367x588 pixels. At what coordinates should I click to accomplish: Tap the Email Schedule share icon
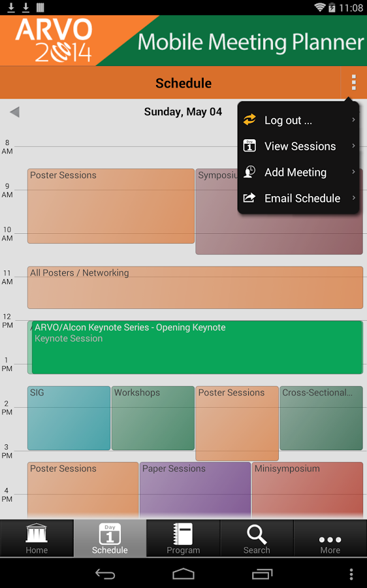[x=249, y=197]
